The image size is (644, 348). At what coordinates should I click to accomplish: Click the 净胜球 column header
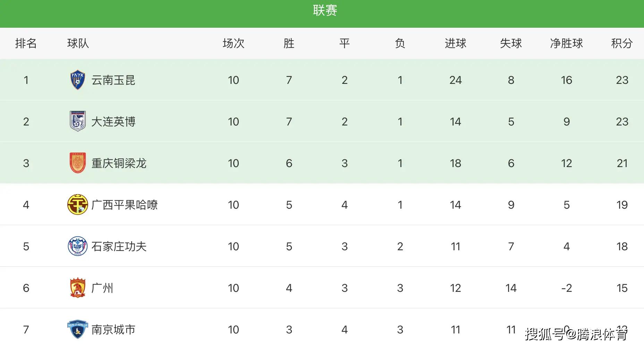pyautogui.click(x=566, y=43)
